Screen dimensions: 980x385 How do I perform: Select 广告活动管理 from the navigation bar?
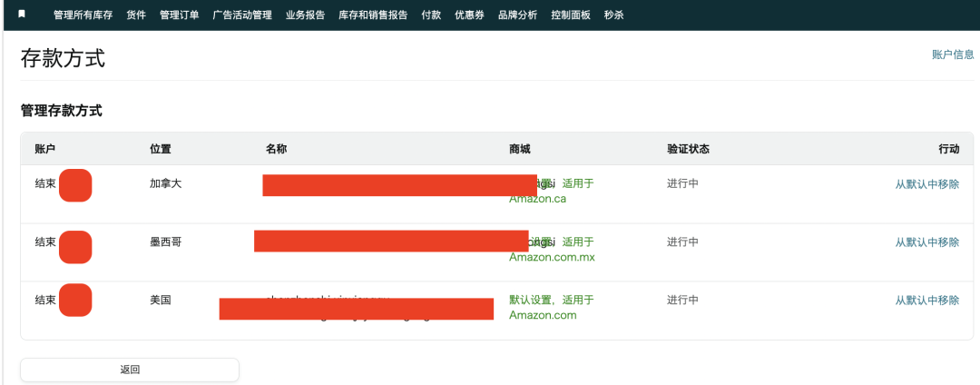[242, 15]
